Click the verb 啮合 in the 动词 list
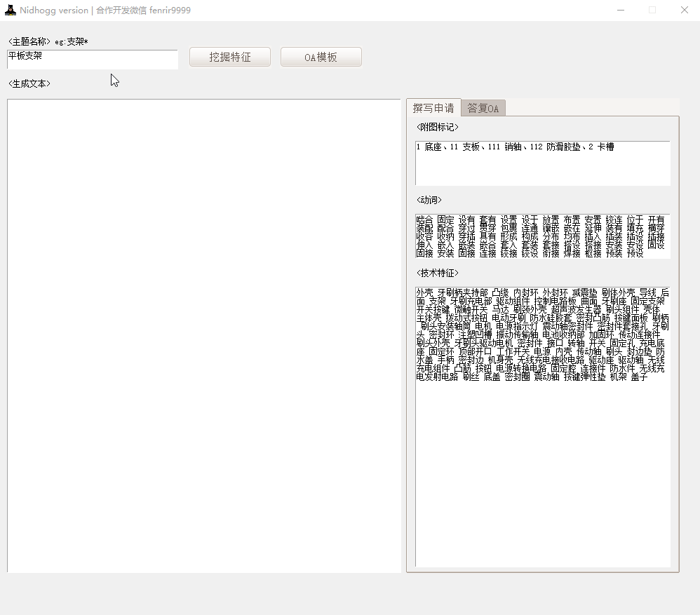 tap(424, 220)
